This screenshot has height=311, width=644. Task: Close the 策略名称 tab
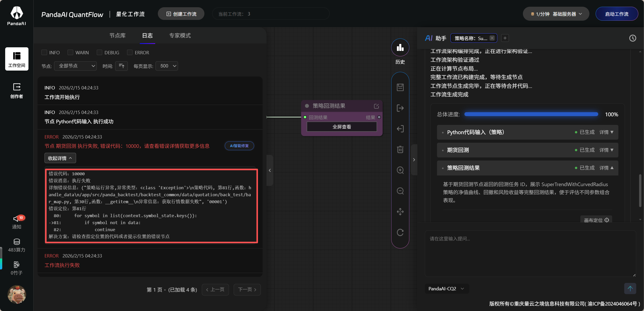492,38
